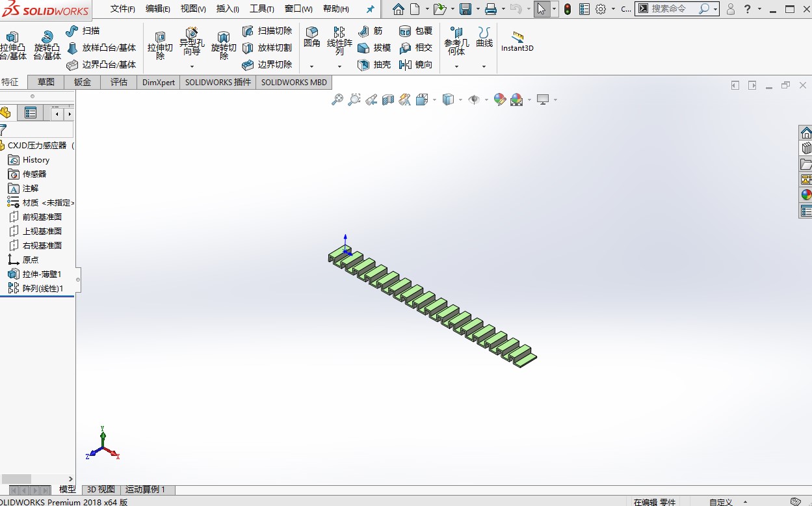Screen dimensions: 812x506
Task: Select the Swept Boss (扫描) tool
Action: (x=83, y=31)
